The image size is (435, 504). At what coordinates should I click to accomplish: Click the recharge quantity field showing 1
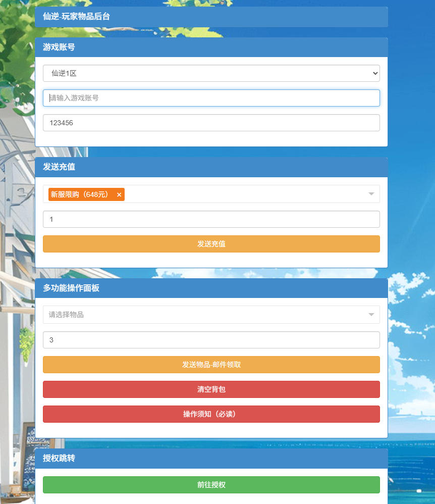[x=211, y=219]
